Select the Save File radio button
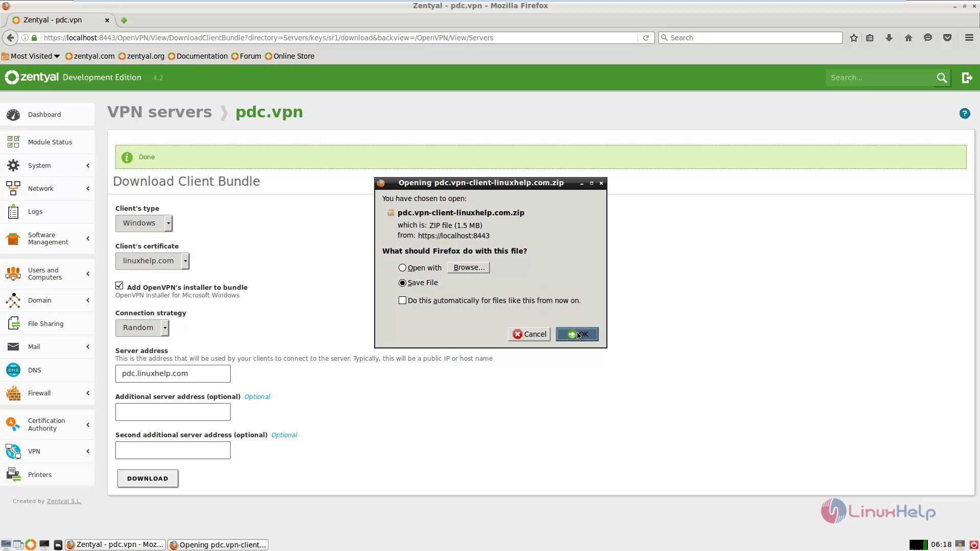Screen dimensions: 980x551 tap(402, 282)
